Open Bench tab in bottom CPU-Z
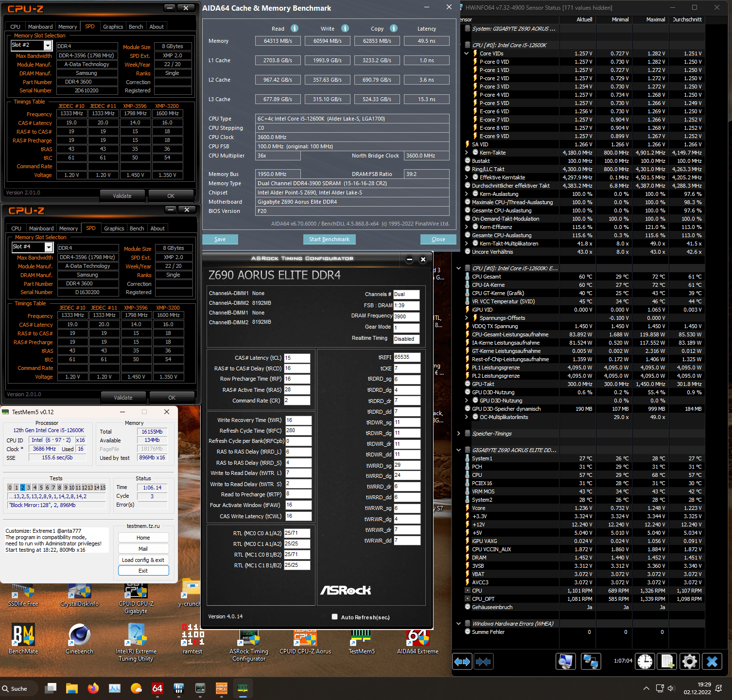The image size is (732, 700). click(137, 228)
